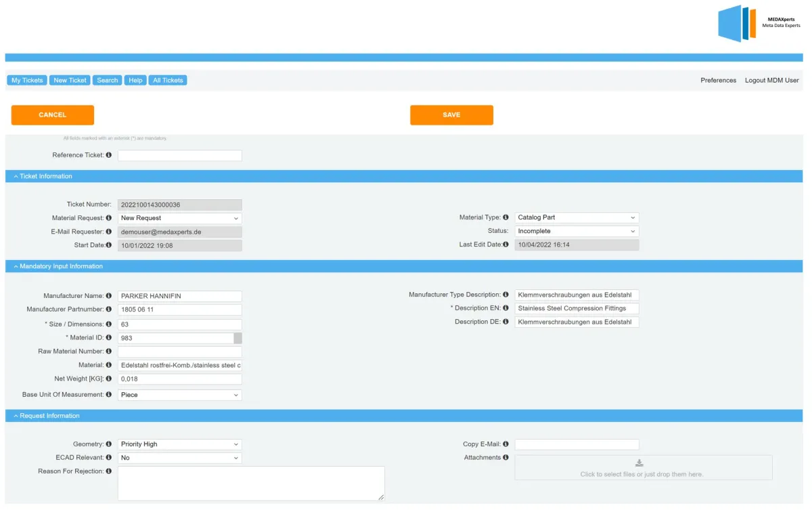Click the Material ID info icon
Image resolution: width=812 pixels, height=510 pixels.
[108, 337]
